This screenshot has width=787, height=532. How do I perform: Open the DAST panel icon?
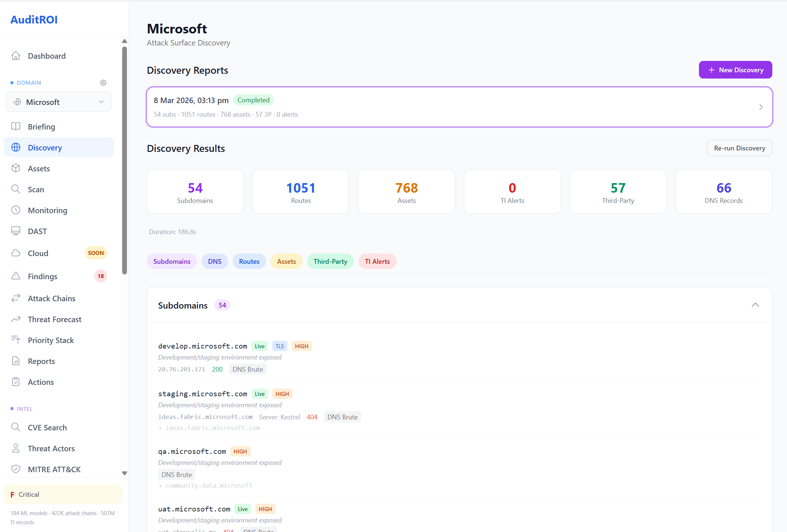16,231
